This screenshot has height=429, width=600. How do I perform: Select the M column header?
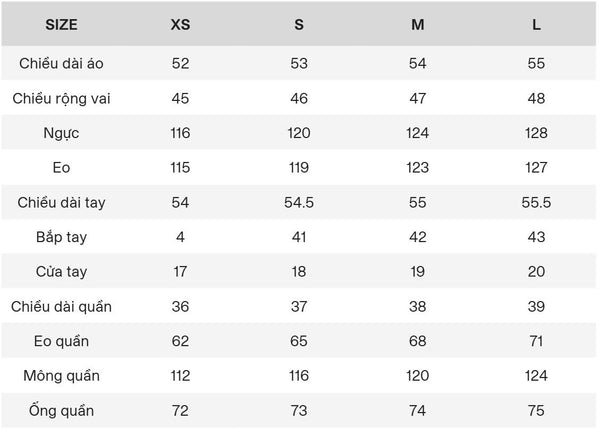[417, 25]
